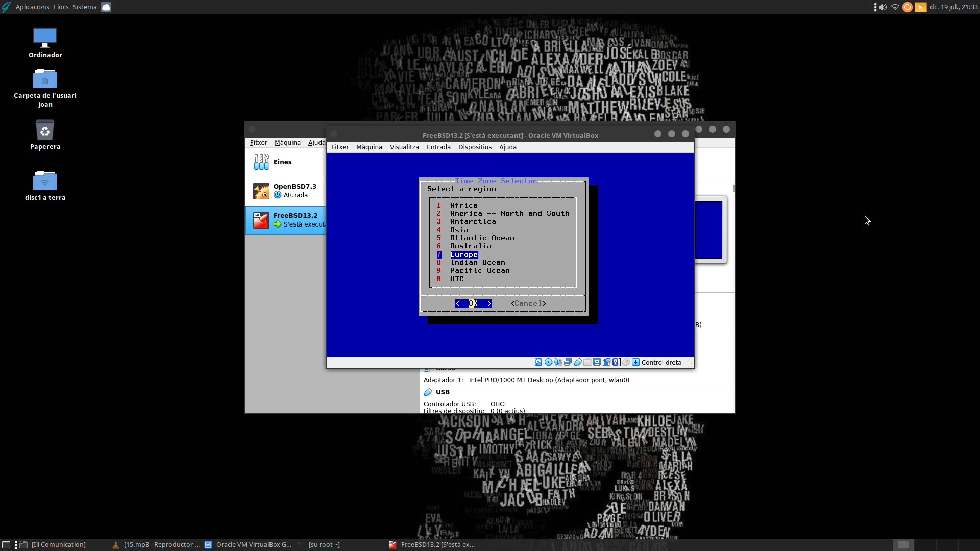Open Visualitza menu in VM window
The image size is (980, 551).
[404, 147]
